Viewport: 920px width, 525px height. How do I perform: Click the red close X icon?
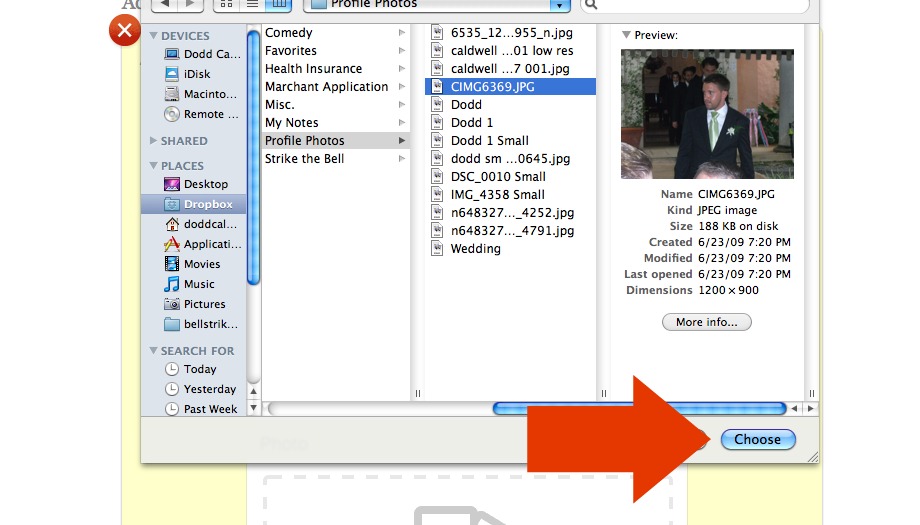[x=124, y=31]
